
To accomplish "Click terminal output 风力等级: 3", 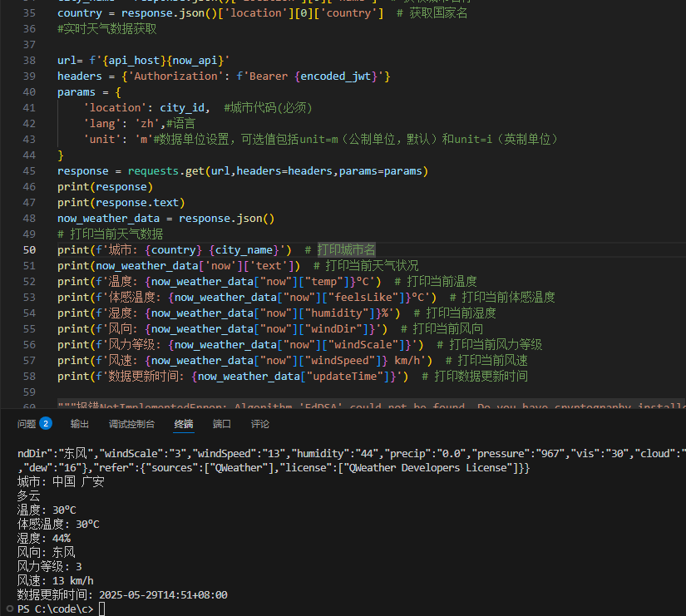I will (49, 567).
